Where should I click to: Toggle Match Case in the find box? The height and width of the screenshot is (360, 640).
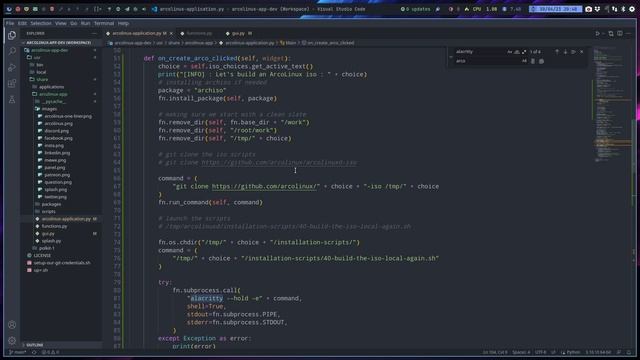click(x=509, y=52)
